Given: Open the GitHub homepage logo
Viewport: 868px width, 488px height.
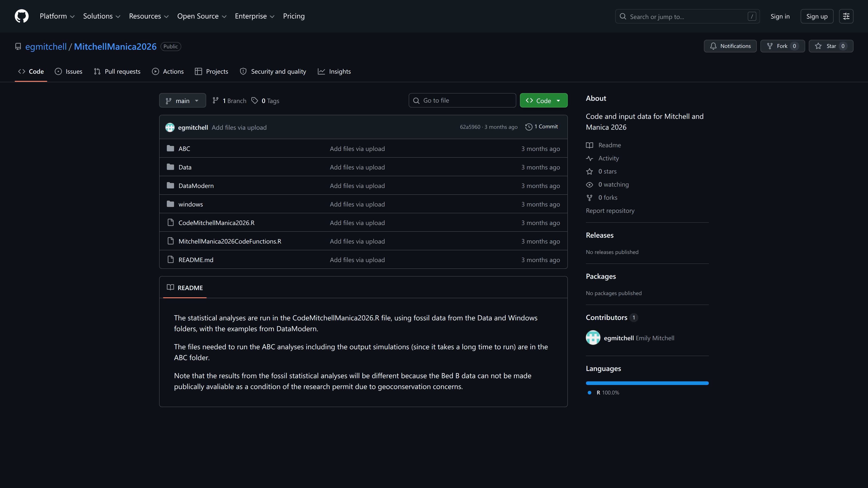Looking at the screenshot, I should pyautogui.click(x=21, y=16).
